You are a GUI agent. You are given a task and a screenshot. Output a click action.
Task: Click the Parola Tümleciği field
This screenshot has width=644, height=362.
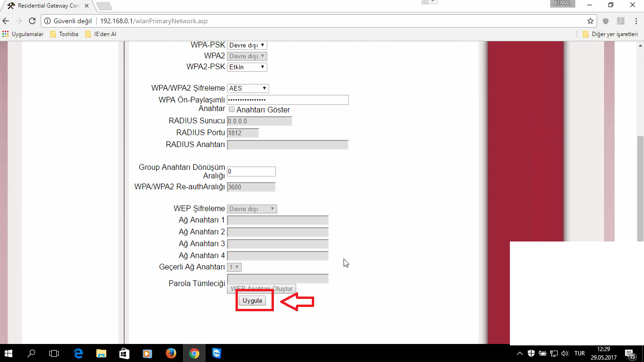pyautogui.click(x=278, y=279)
